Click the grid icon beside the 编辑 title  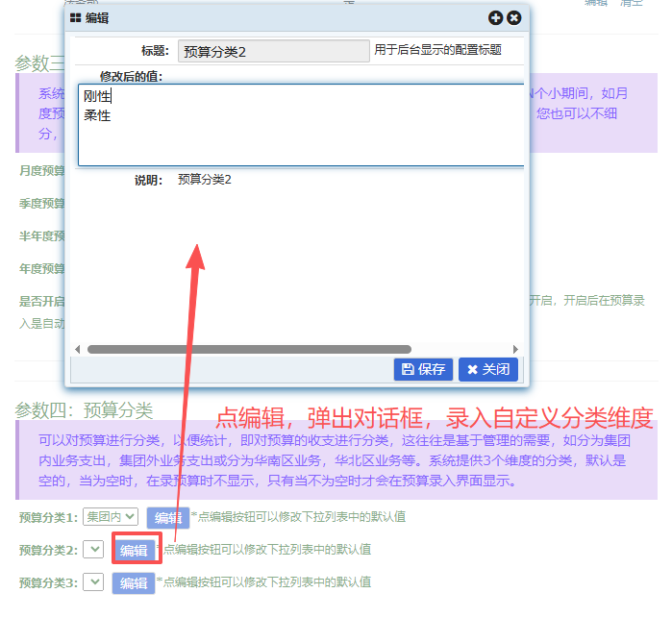pyautogui.click(x=76, y=17)
